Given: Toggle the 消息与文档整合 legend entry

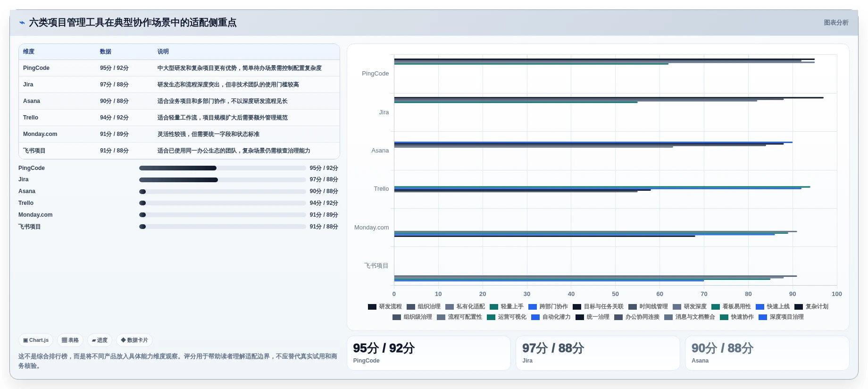Looking at the screenshot, I should [x=690, y=317].
